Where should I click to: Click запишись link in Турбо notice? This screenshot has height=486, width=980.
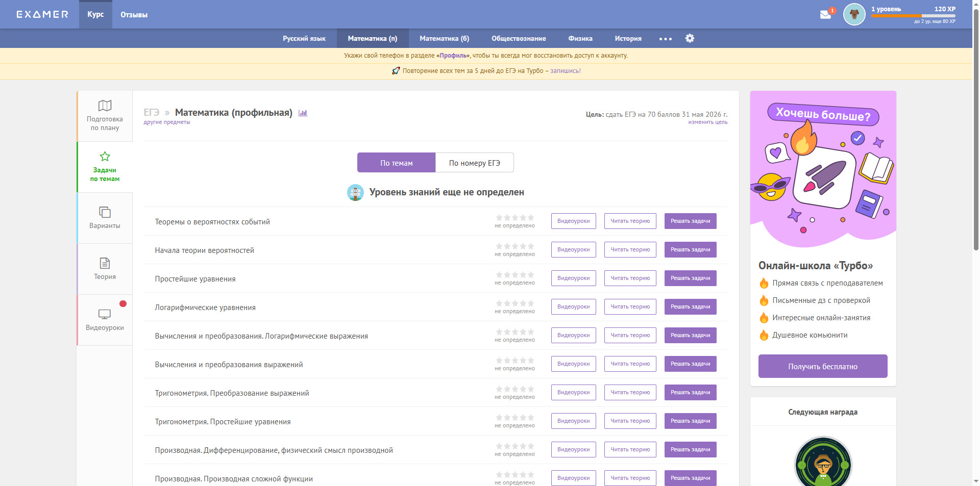coord(566,71)
